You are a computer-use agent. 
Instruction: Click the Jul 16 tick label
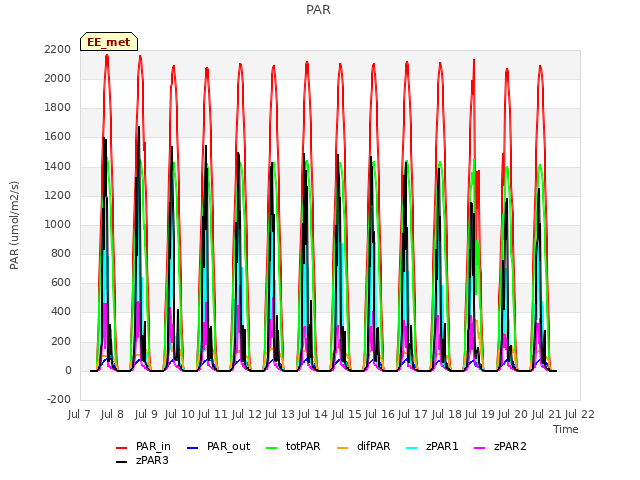pos(380,415)
